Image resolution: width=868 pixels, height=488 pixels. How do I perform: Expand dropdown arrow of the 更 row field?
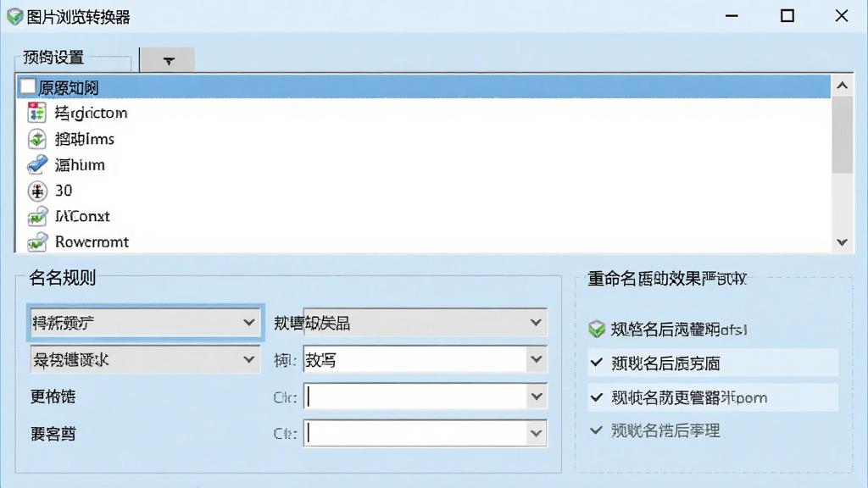point(536,396)
